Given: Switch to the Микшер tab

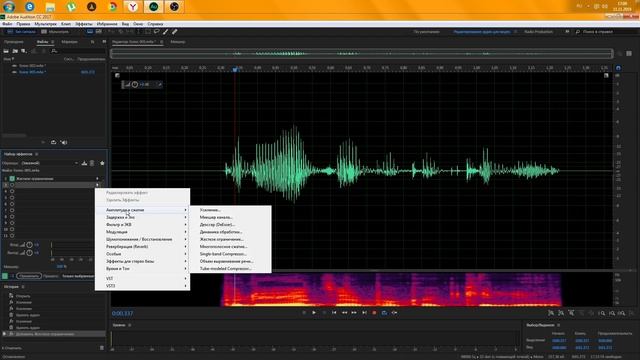Looking at the screenshot, I should [178, 42].
